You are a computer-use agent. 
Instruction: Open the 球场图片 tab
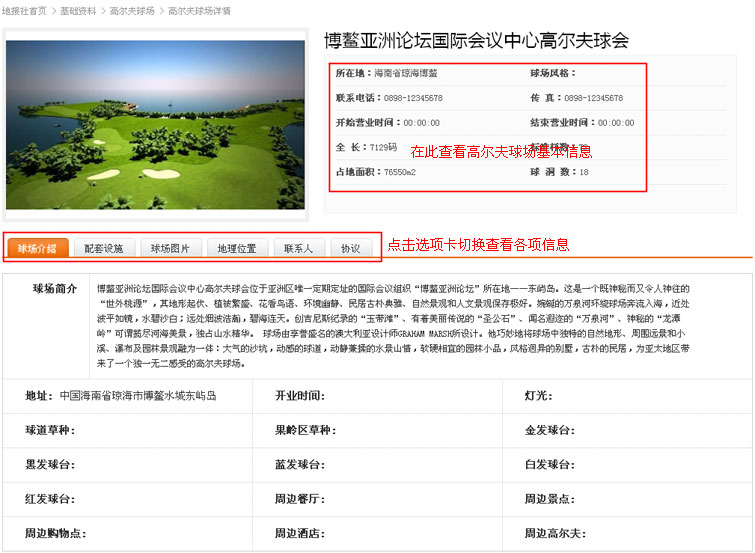[x=170, y=248]
